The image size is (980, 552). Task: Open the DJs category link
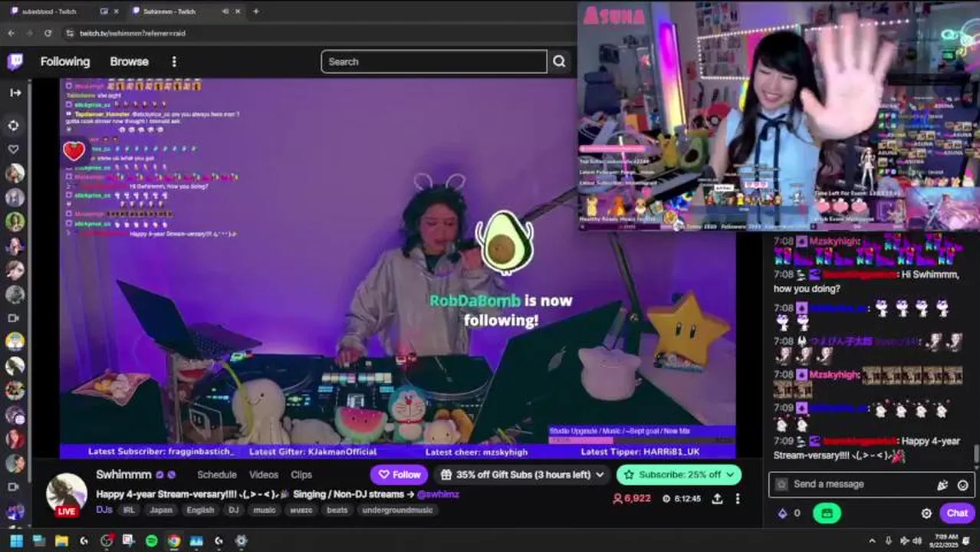pyautogui.click(x=104, y=510)
